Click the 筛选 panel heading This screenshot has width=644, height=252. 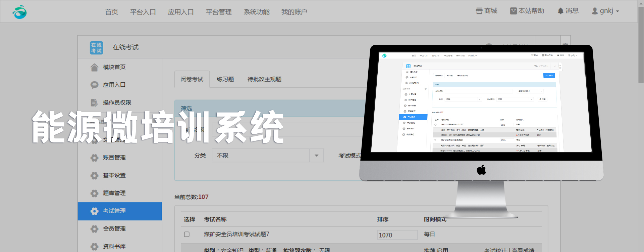coord(186,108)
